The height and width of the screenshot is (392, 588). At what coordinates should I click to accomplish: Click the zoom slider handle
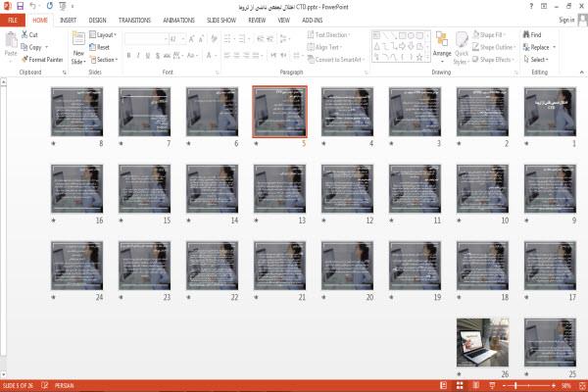[516, 385]
